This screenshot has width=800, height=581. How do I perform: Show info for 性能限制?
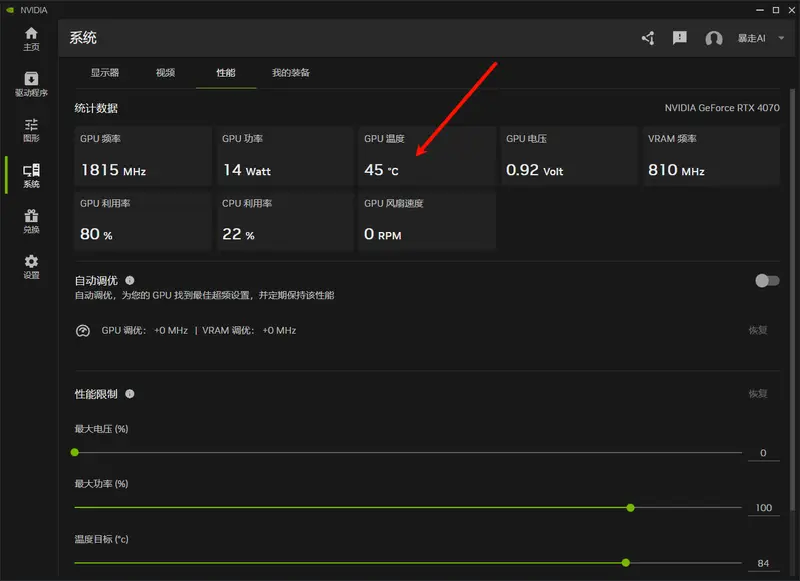tap(130, 394)
